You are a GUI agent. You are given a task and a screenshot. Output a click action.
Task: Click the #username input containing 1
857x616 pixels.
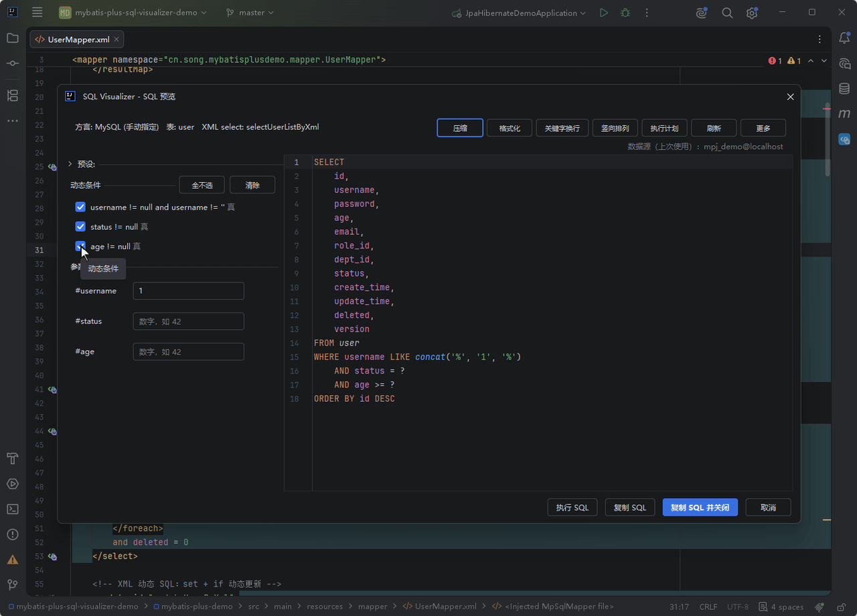(188, 291)
